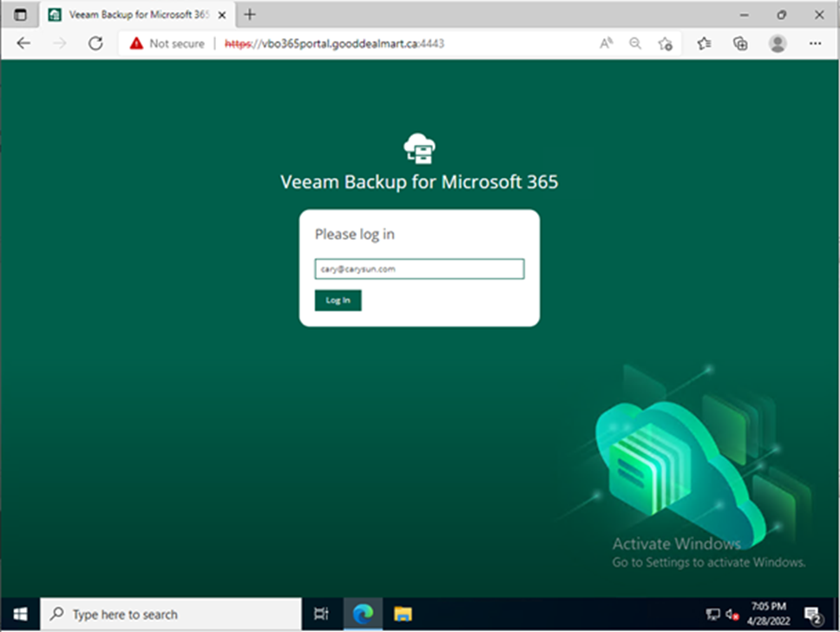Open the Windows Start menu
840x632 pixels.
click(x=19, y=614)
